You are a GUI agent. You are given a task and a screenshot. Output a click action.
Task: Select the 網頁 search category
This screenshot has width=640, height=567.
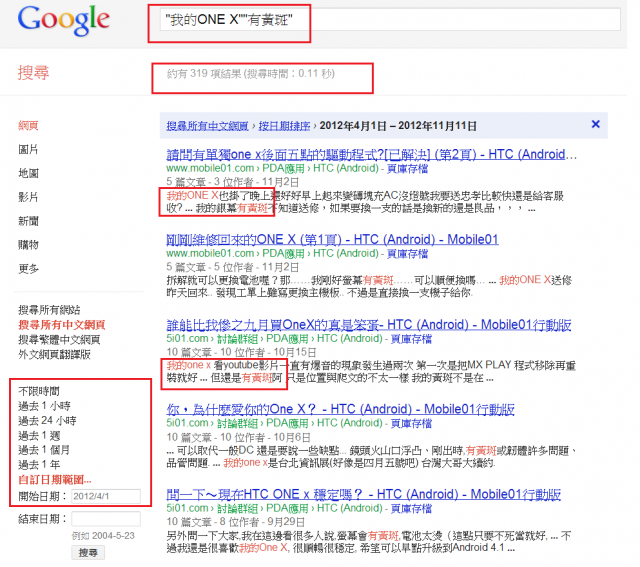[x=28, y=125]
